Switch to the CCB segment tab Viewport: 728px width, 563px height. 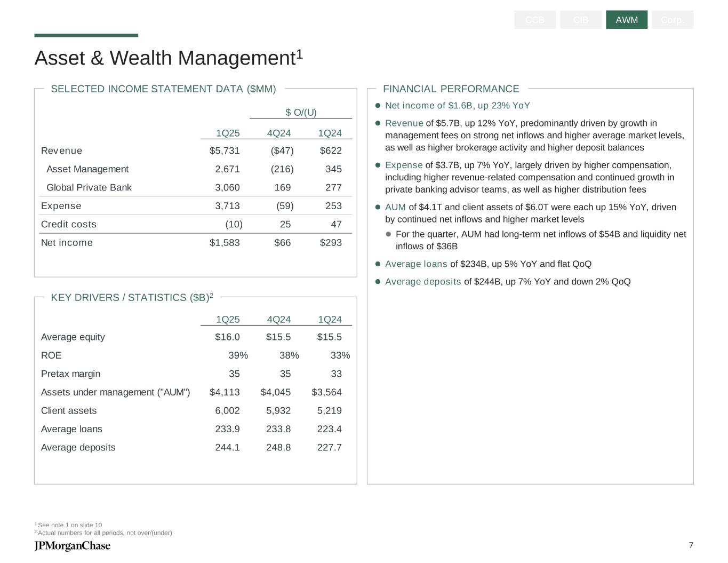[x=535, y=20]
